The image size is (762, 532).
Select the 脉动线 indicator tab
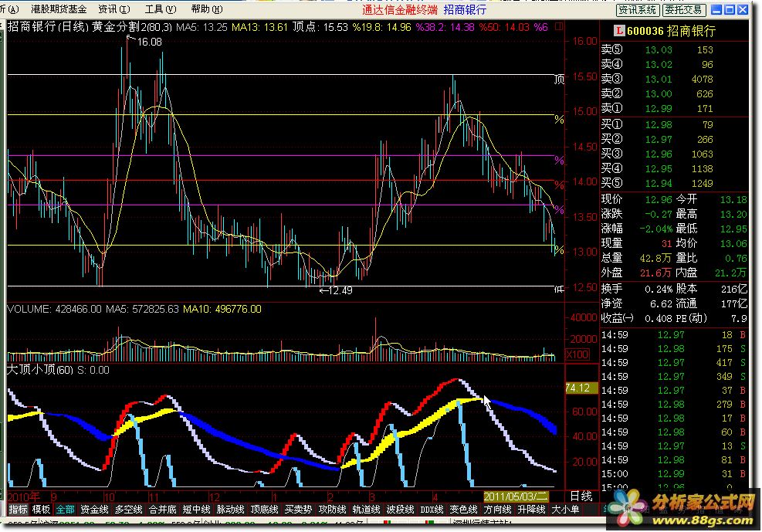pyautogui.click(x=230, y=510)
